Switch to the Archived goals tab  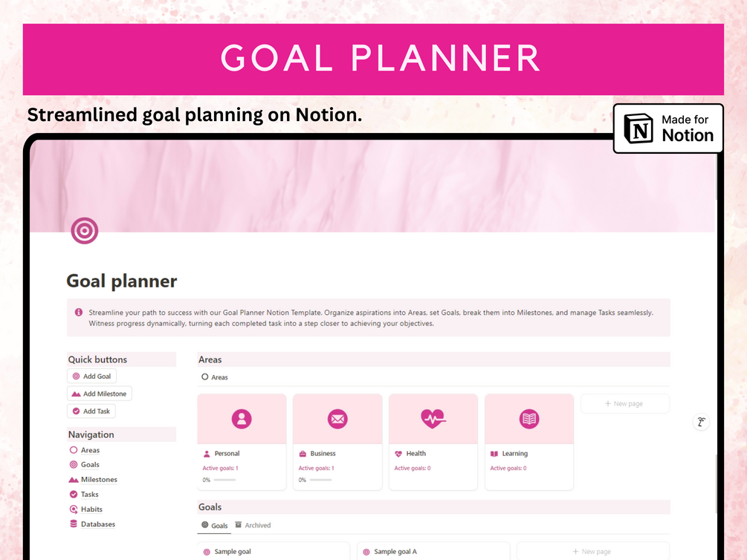point(253,525)
